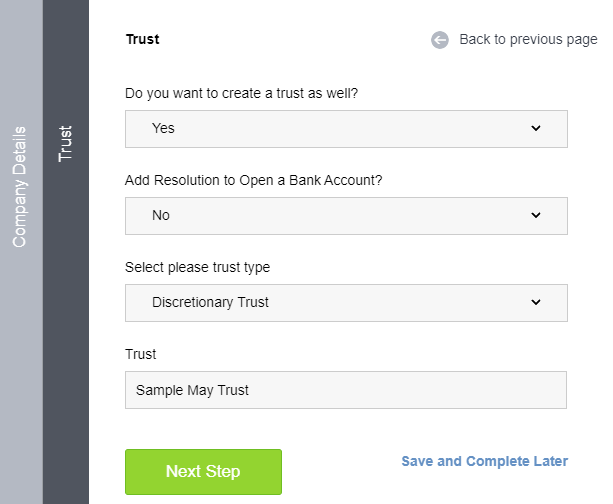Image resolution: width=613 pixels, height=504 pixels.
Task: Expand the create-a-trust dropdown chevron
Action: (x=536, y=128)
